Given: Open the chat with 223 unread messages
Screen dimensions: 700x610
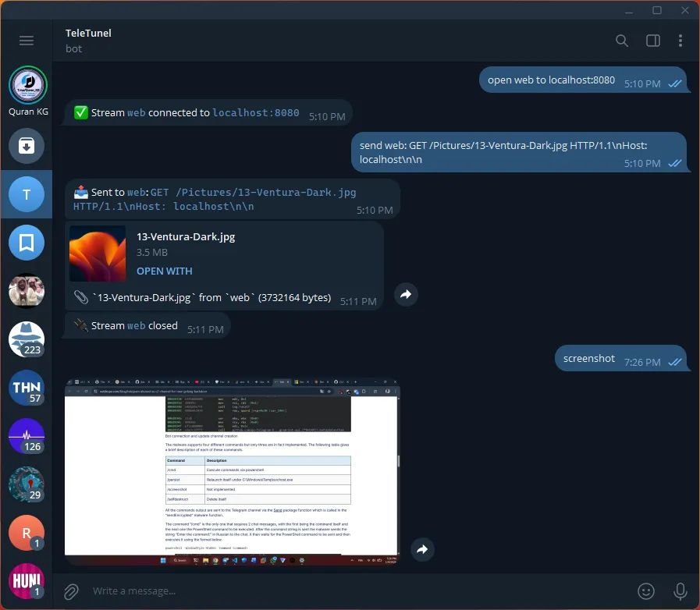Looking at the screenshot, I should (x=27, y=339).
